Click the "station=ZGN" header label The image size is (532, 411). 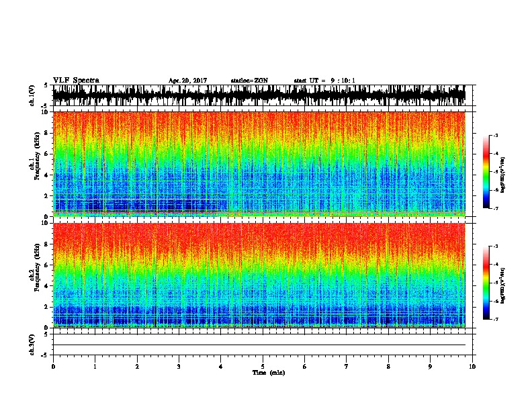tap(249, 81)
